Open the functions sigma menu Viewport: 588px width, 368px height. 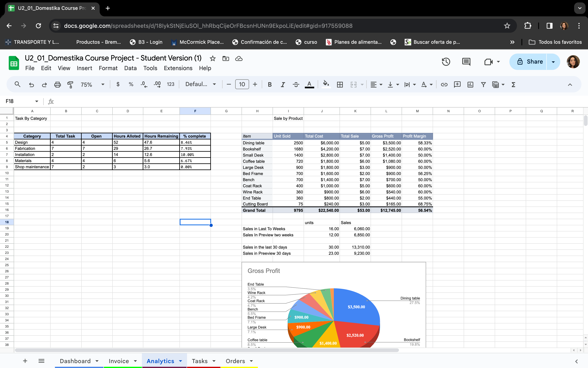(513, 84)
